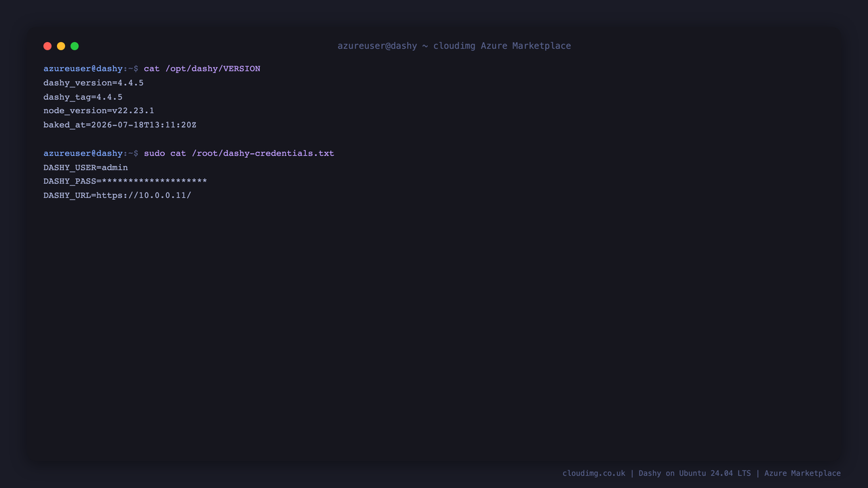Screen dimensions: 868x488
Task: Click the line 'dashy_tag=4.4.5'
Action: click(x=83, y=97)
